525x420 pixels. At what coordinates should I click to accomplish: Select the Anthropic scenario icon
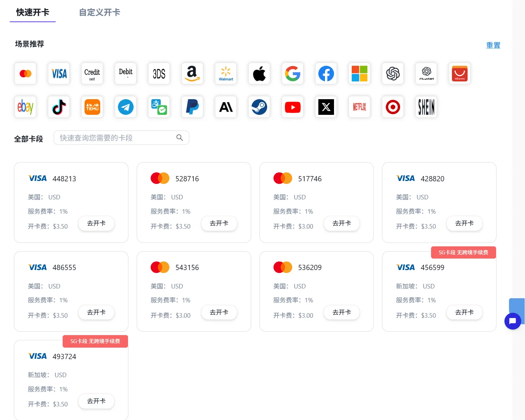[x=226, y=107]
